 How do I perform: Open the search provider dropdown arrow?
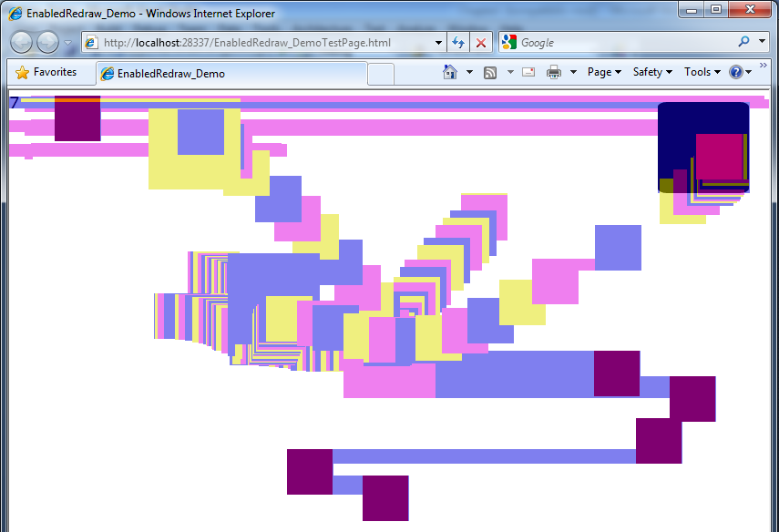coord(762,41)
